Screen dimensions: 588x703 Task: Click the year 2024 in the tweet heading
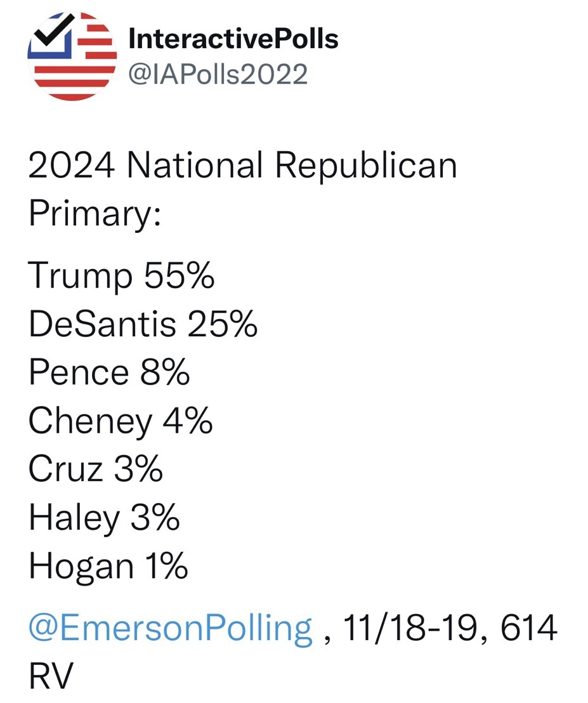pos(71,165)
